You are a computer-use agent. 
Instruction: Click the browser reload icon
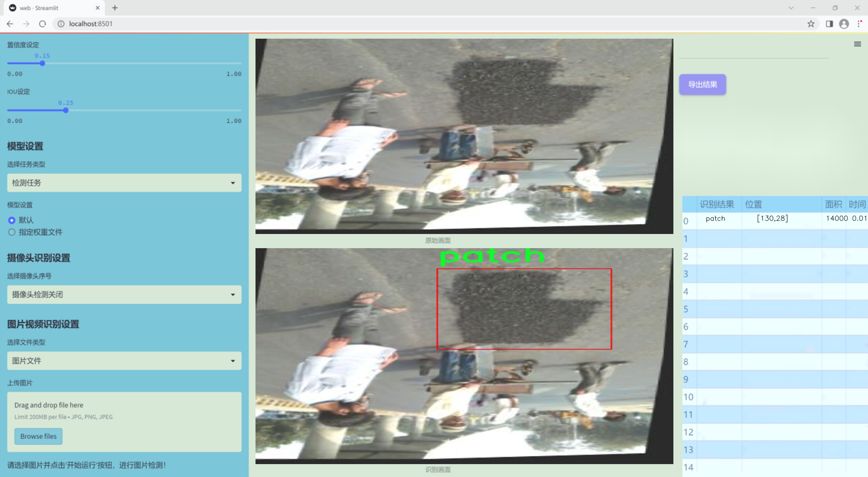[43, 24]
